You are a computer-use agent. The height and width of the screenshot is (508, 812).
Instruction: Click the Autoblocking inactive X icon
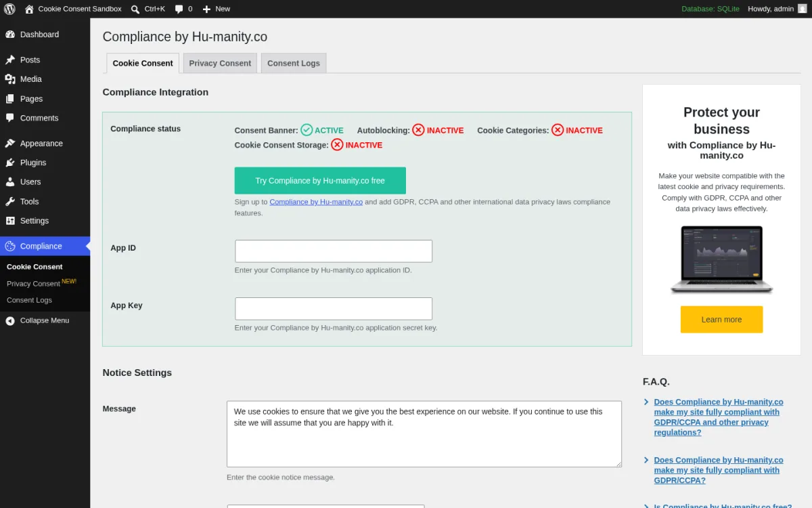pos(418,130)
